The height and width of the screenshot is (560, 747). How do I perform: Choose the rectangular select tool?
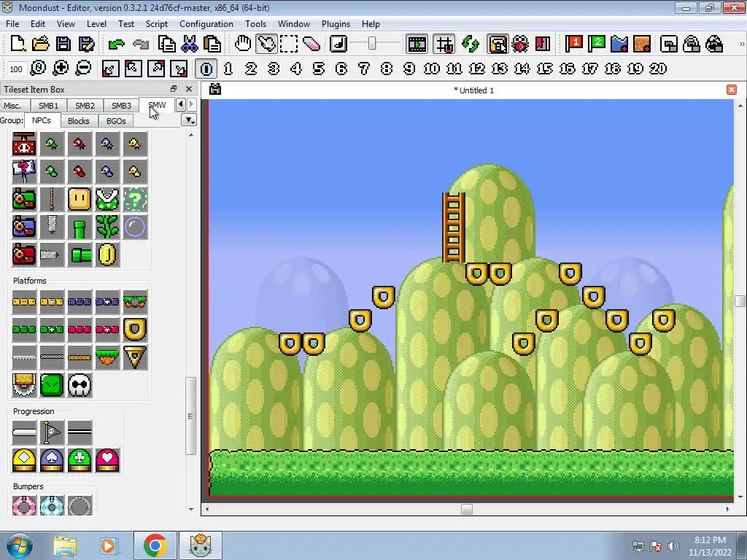point(289,44)
